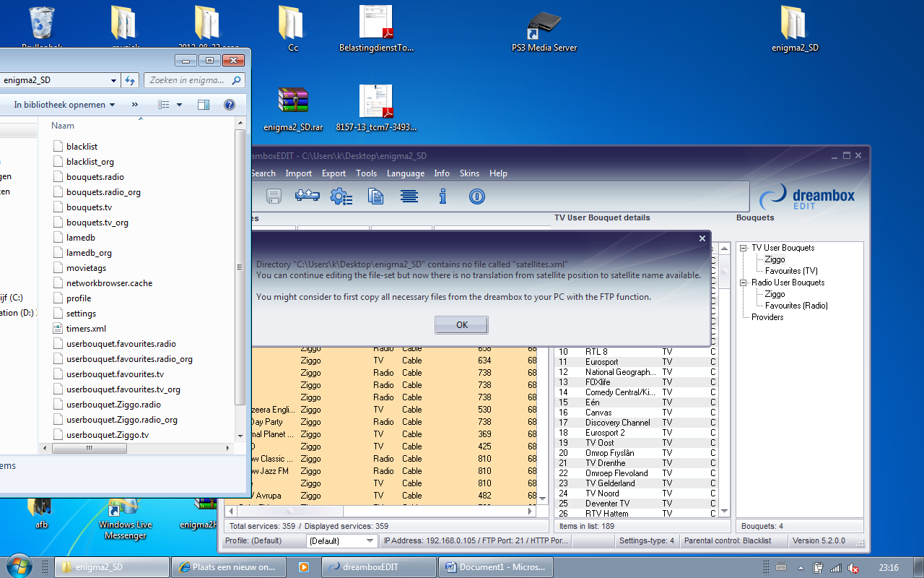Click the 'Zoeken in enigma...' search field

195,80
